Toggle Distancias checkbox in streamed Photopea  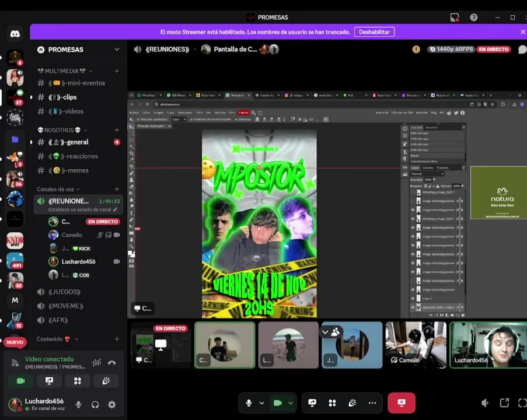tap(235, 119)
